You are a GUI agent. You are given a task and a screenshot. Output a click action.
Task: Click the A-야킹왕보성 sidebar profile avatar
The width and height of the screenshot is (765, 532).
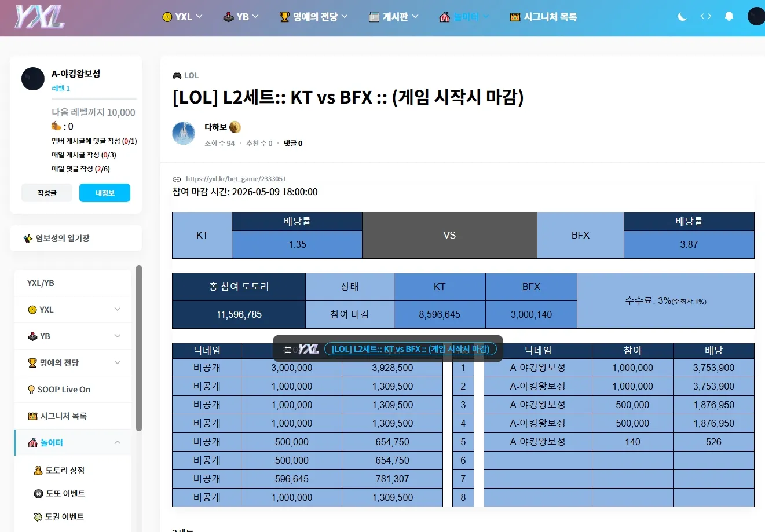click(33, 79)
